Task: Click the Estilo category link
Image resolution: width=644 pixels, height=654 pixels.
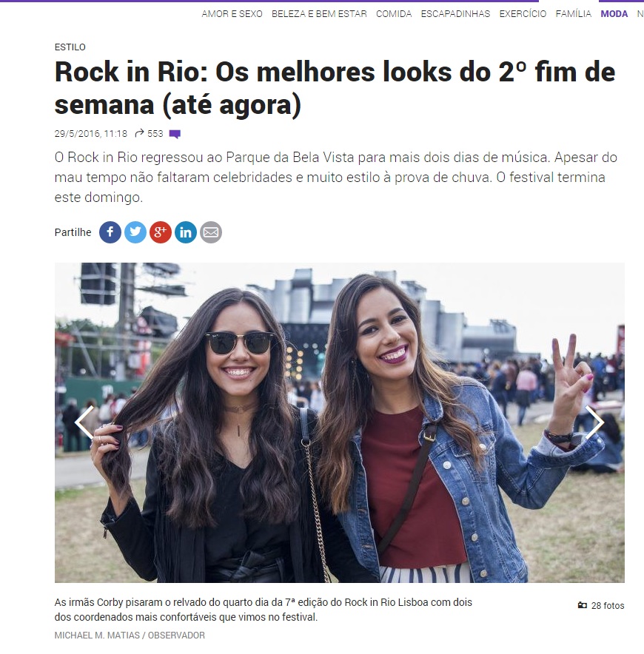Action: pyautogui.click(x=70, y=47)
